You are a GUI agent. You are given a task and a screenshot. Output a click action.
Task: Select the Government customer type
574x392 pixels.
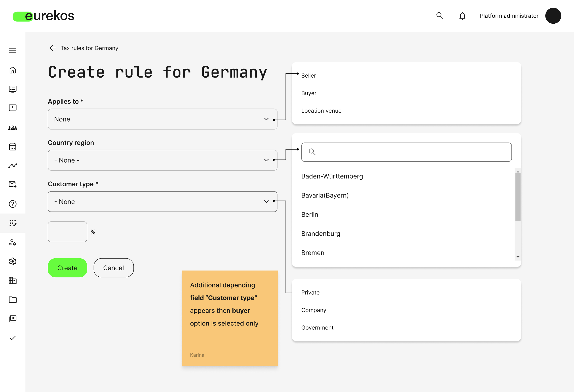tap(317, 327)
